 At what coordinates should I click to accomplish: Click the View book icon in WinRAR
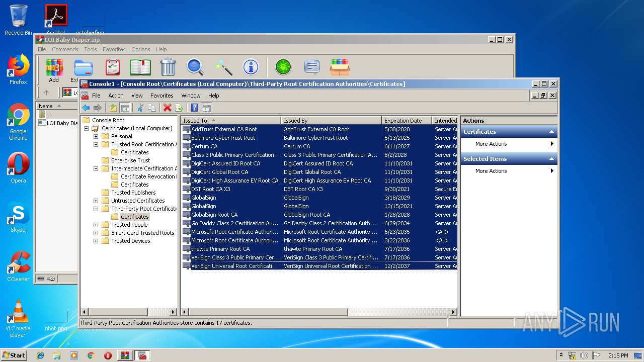140,67
